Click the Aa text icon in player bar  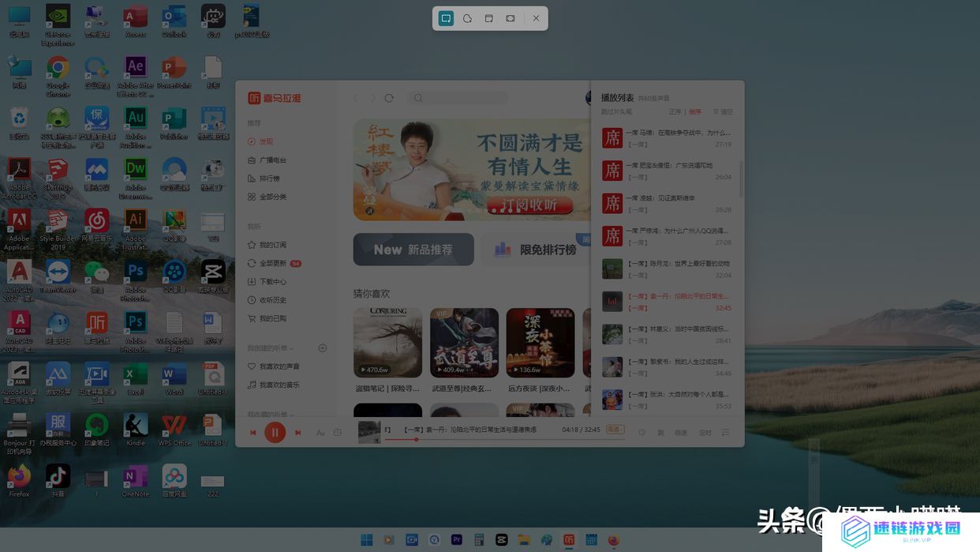tap(320, 433)
